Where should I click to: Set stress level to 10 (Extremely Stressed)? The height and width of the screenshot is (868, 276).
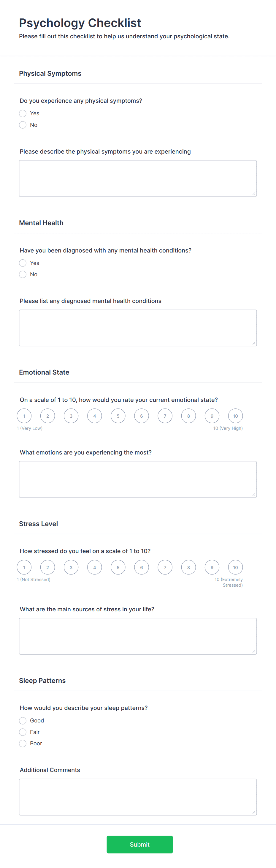(236, 567)
